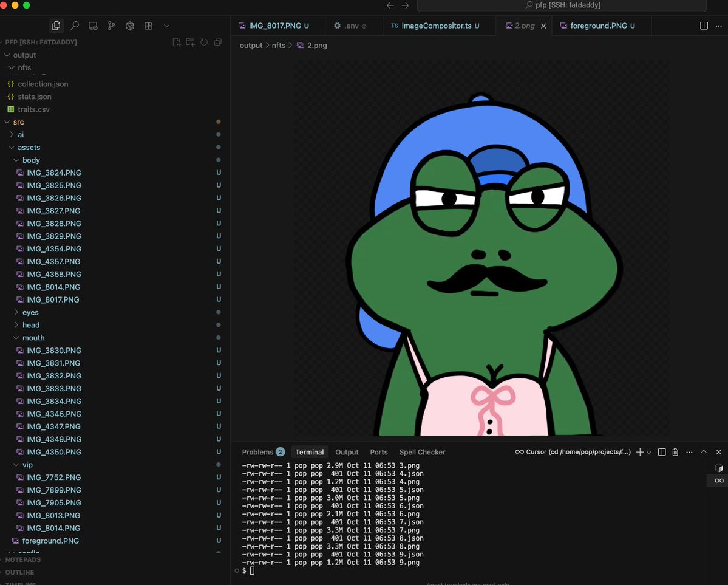The height and width of the screenshot is (585, 728).
Task: Add a new terminal with plus icon
Action: coord(640,452)
